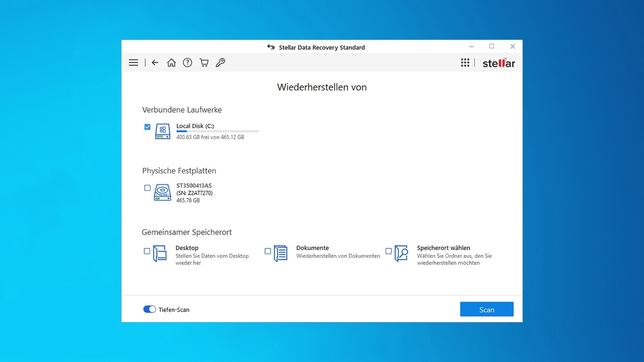Click 'Wiederherstellen von Dokumenten' description
The image size is (644, 362).
(x=338, y=256)
